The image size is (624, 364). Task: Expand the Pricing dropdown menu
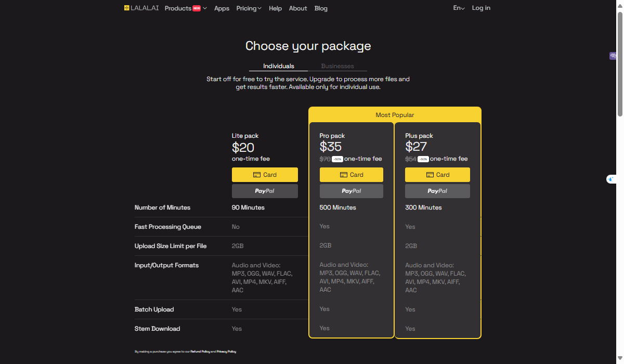(x=249, y=8)
